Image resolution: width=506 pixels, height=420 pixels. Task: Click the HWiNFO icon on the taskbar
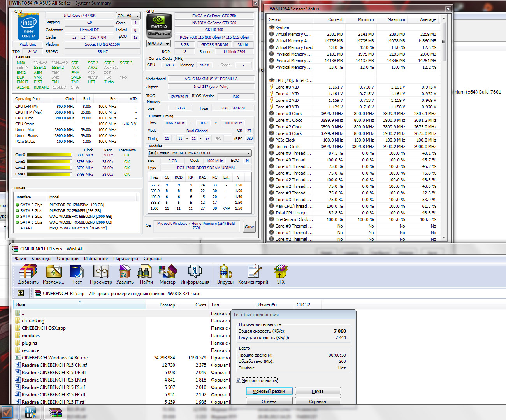point(30,412)
